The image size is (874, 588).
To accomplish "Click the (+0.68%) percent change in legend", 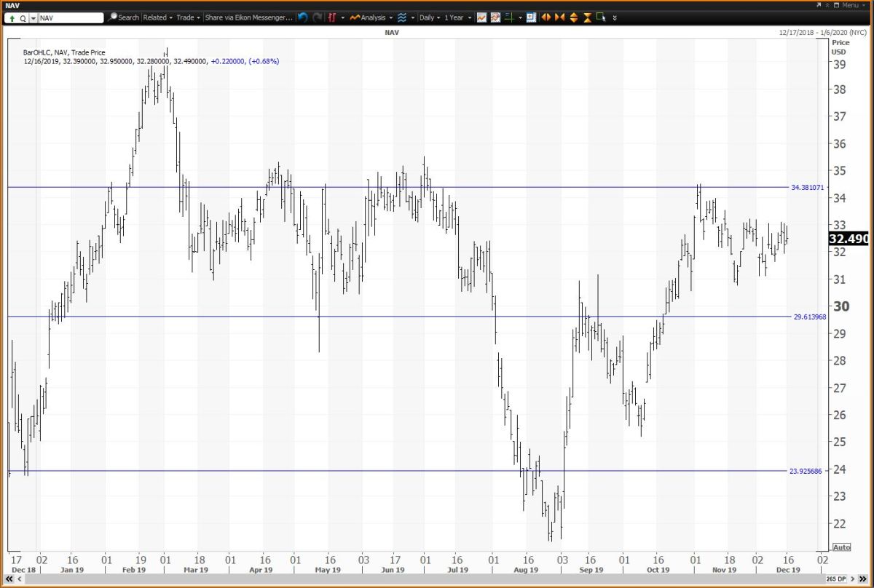I will coord(264,61).
